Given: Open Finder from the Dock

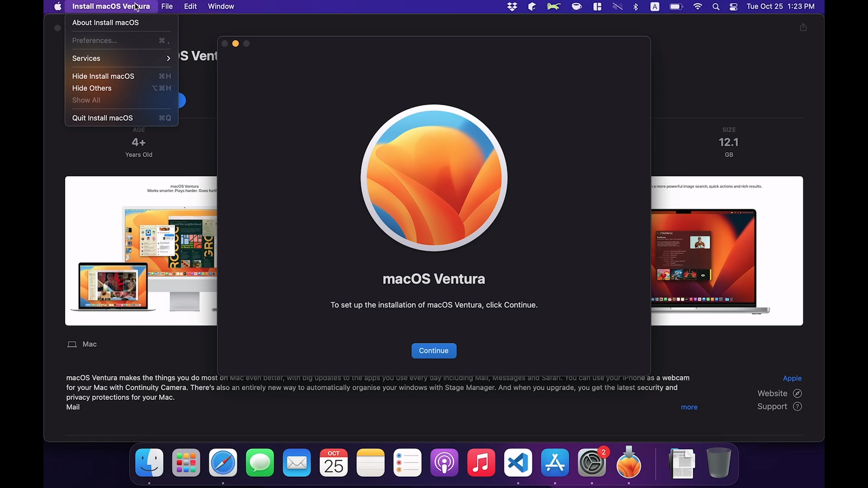Looking at the screenshot, I should [149, 463].
